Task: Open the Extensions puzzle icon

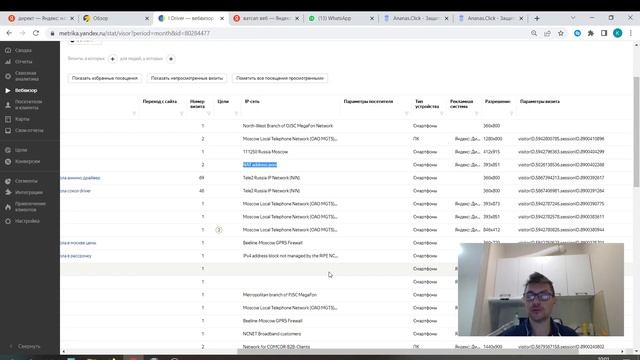Action: click(591, 33)
